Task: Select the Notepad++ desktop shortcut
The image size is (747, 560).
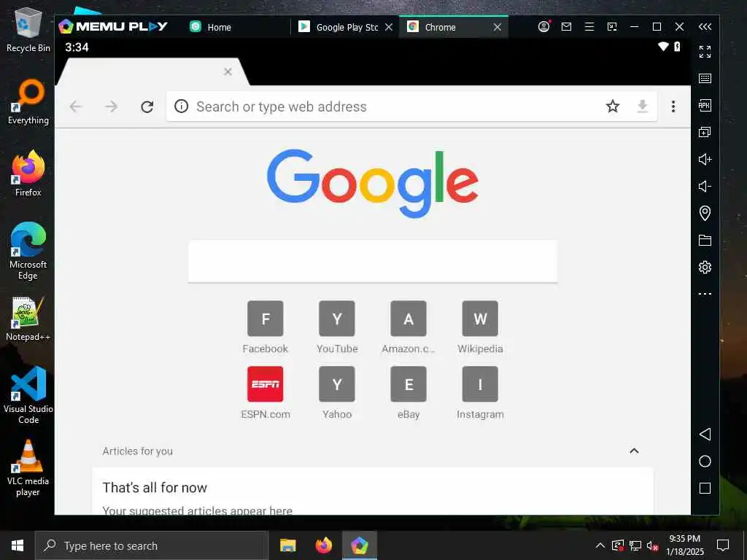Action: [x=28, y=319]
